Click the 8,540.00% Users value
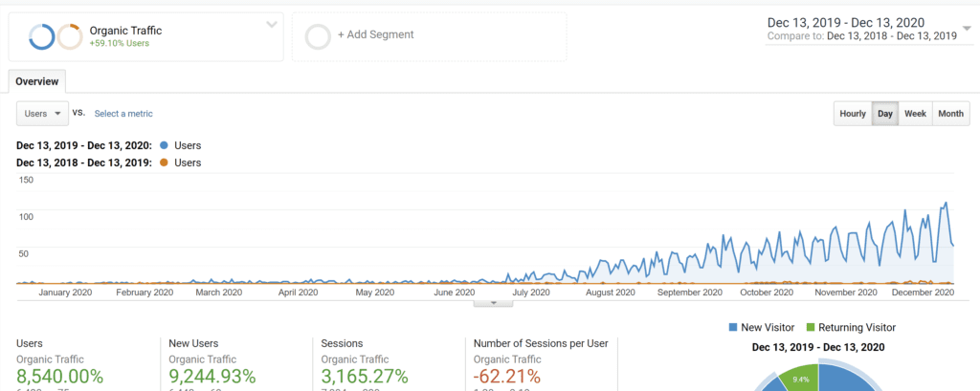This screenshot has width=980, height=391. click(x=60, y=377)
